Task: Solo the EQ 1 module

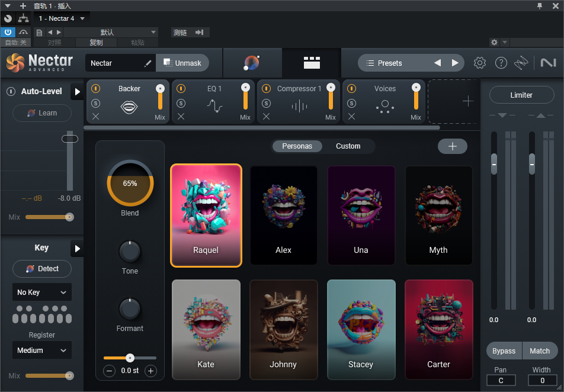Action: point(181,103)
